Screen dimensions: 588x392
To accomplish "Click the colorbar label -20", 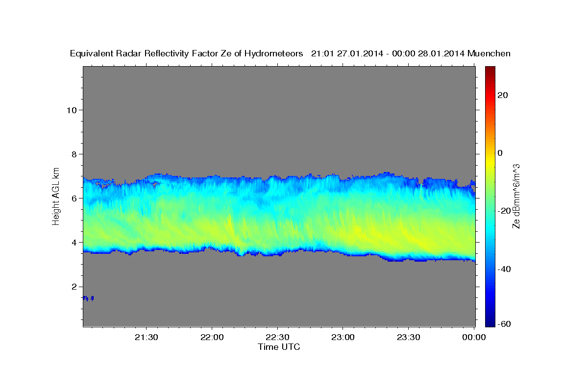I will coord(504,211).
